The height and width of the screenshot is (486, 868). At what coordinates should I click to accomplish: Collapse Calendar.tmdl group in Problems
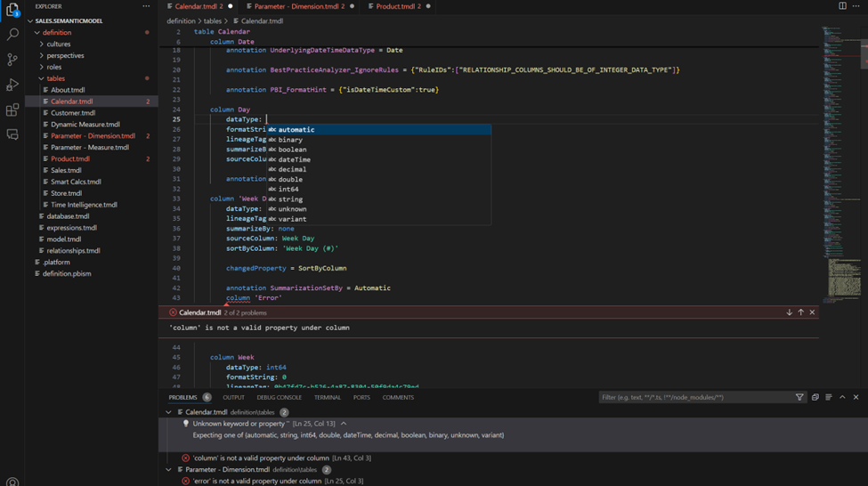click(168, 412)
